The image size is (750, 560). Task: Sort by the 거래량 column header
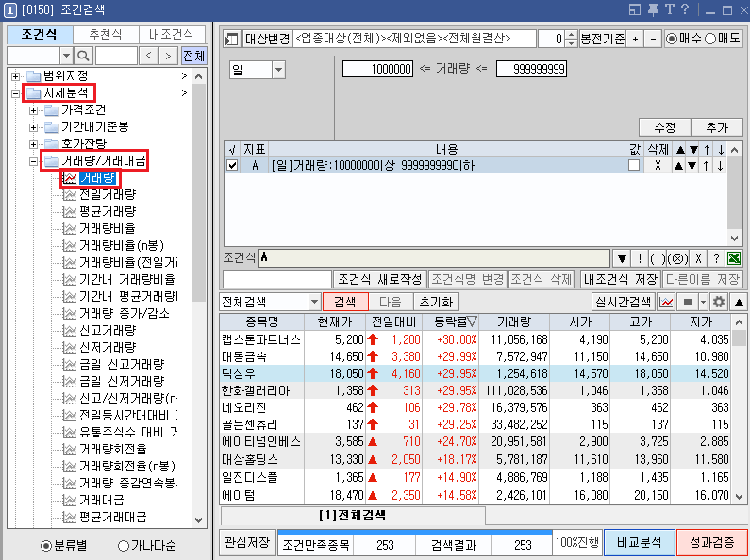click(514, 322)
